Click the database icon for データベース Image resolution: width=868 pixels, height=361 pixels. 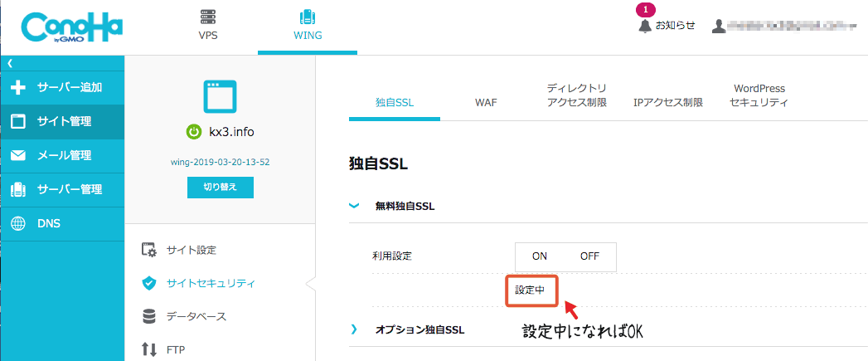click(149, 317)
